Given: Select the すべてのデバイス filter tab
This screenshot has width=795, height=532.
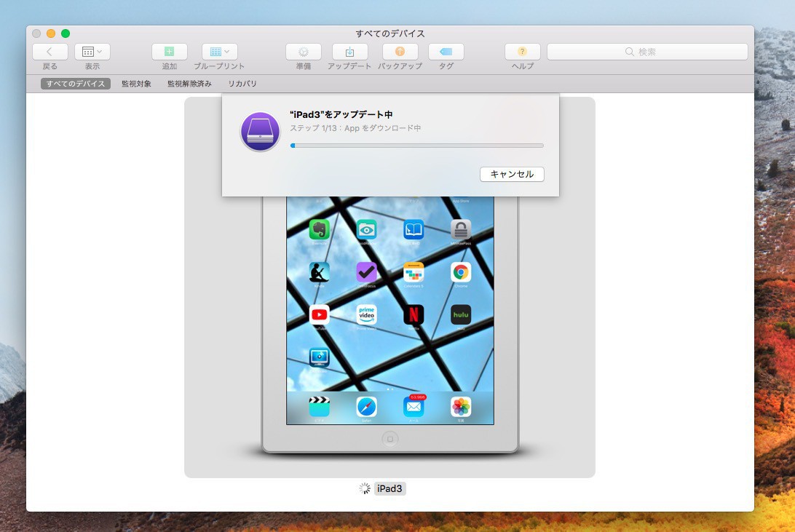Looking at the screenshot, I should (76, 84).
